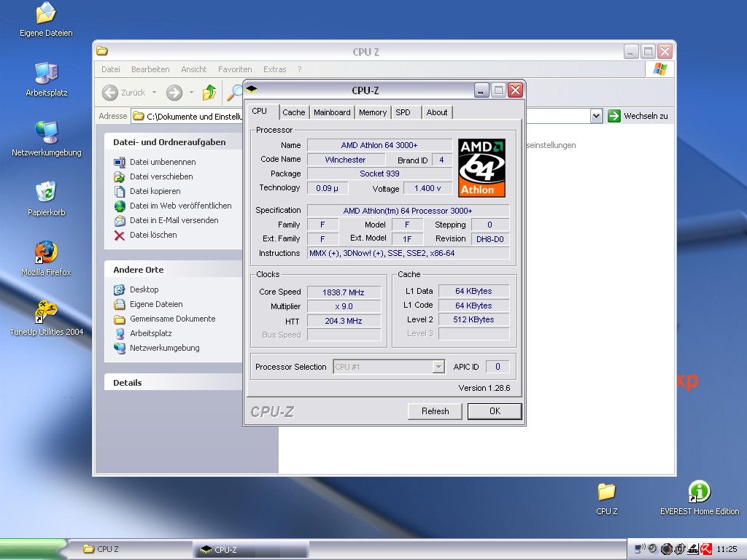This screenshot has height=560, width=747.
Task: Switch to the Mainboard tab
Action: click(332, 112)
